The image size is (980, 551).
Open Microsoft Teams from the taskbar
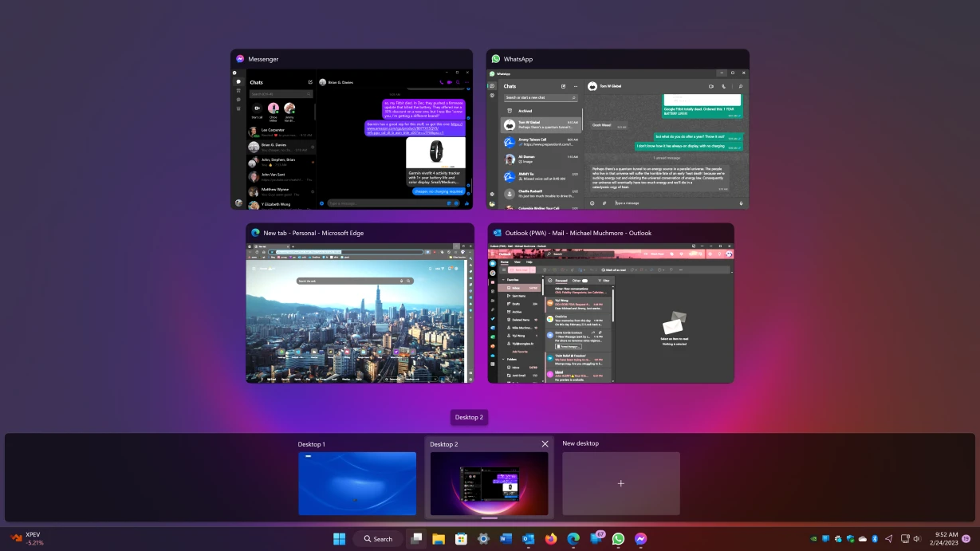(596, 539)
